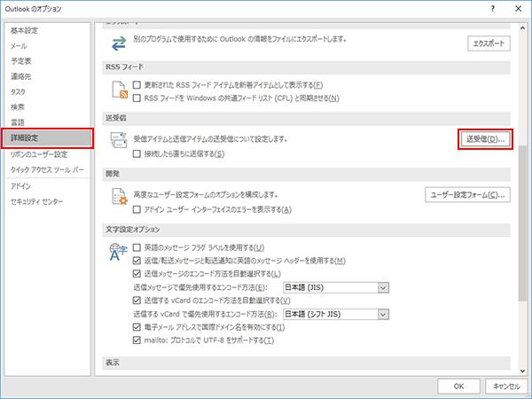532x399 pixels.
Task: Click the send/receive envelope icon
Action: tap(116, 144)
